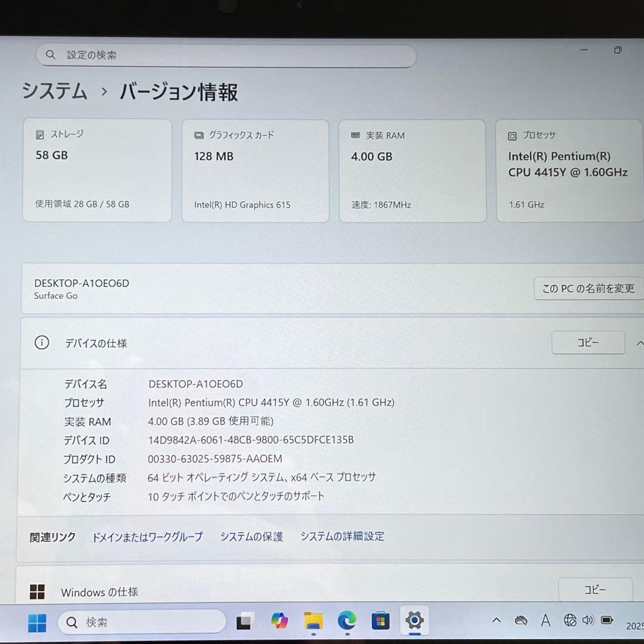Viewport: 644px width, 644px height.
Task: Click Intel(R) HD Graphics 615 text
Action: click(242, 205)
